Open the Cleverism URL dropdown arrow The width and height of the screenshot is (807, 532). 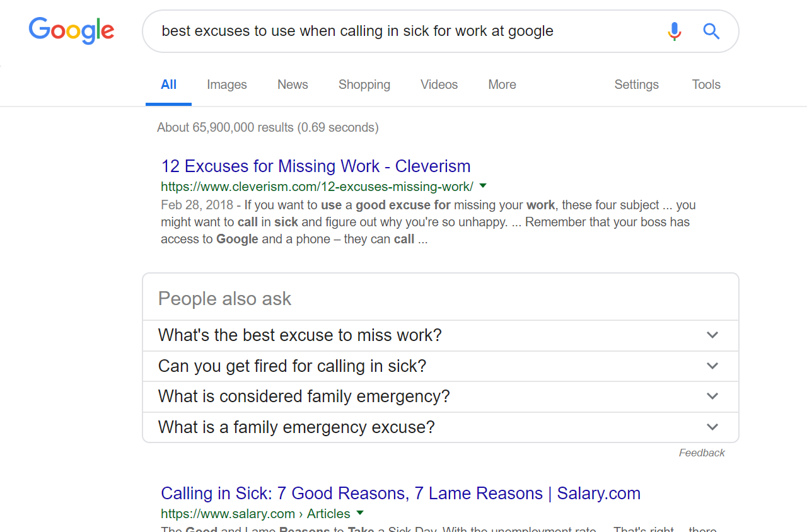click(483, 186)
